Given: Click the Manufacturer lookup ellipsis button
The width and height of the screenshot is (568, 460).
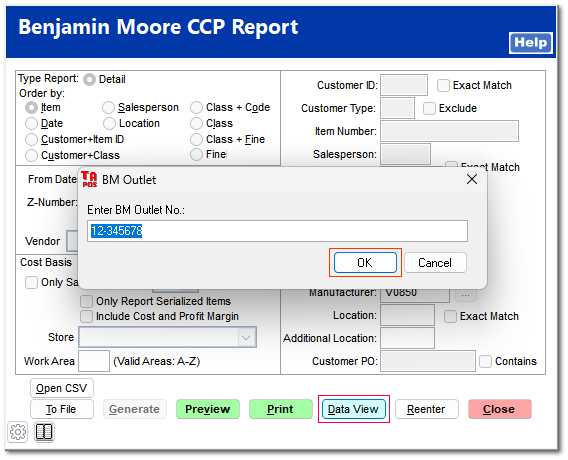Looking at the screenshot, I should pos(466,294).
